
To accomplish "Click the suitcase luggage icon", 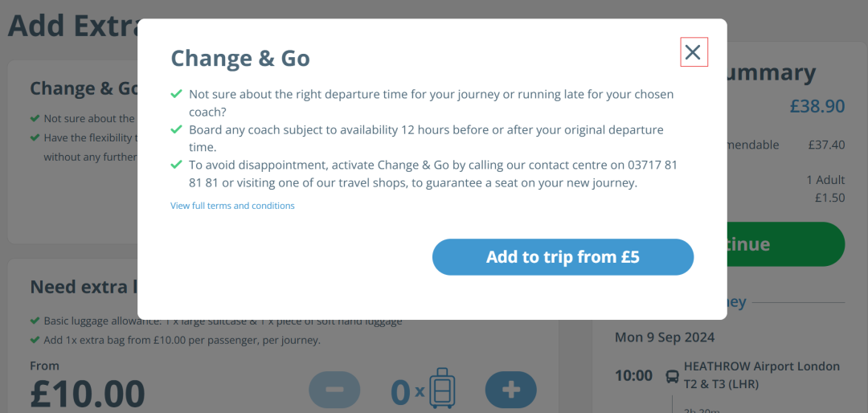I will (442, 389).
